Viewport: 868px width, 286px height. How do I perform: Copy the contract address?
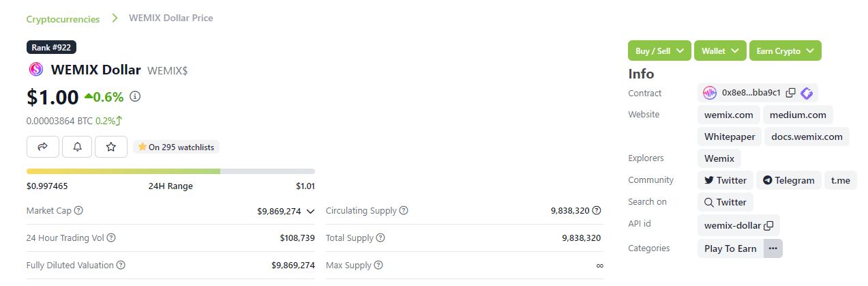click(x=791, y=93)
